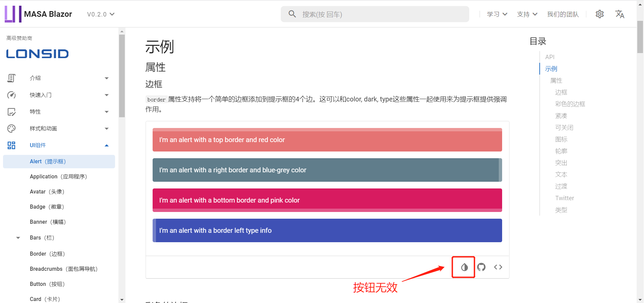Open the example source on GitHub

[x=481, y=267]
